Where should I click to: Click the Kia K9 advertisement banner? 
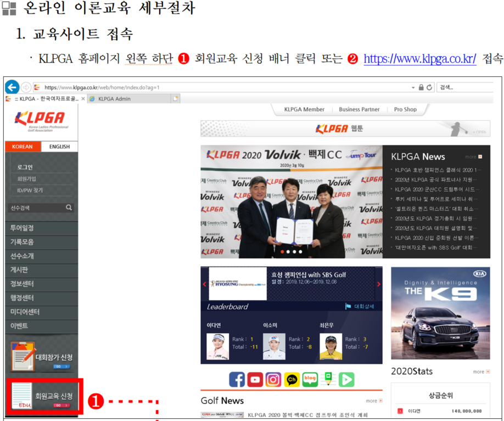tap(440, 313)
